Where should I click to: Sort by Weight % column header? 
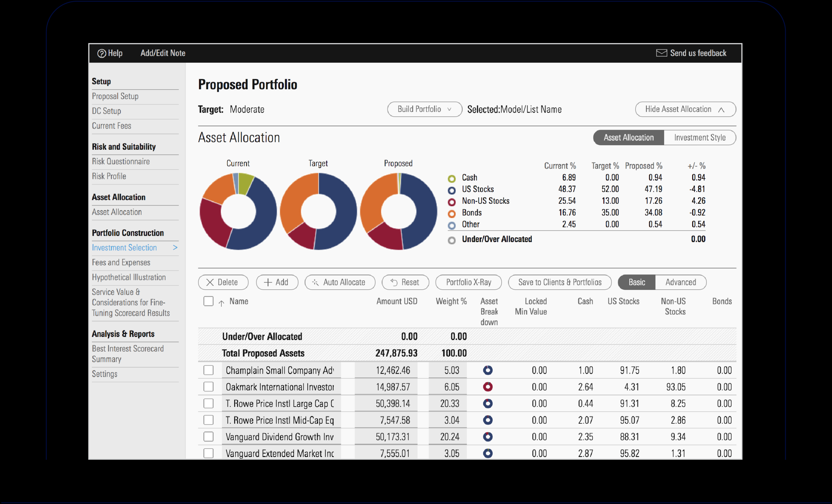(451, 301)
